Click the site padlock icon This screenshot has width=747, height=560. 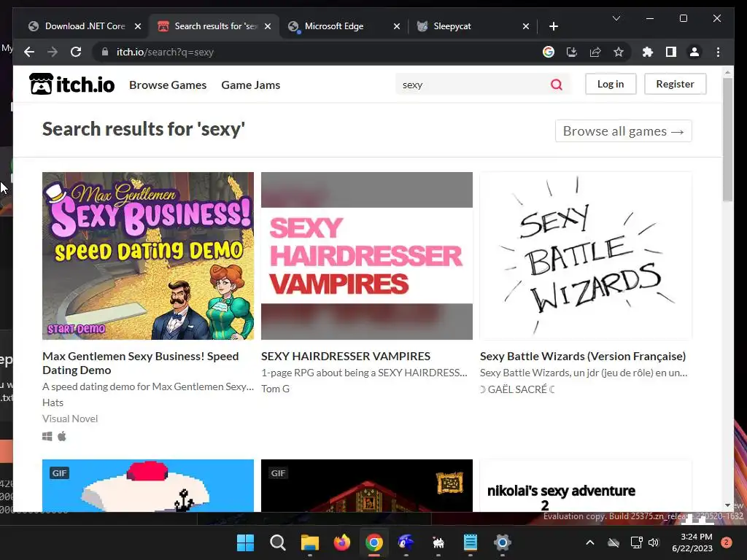[104, 52]
